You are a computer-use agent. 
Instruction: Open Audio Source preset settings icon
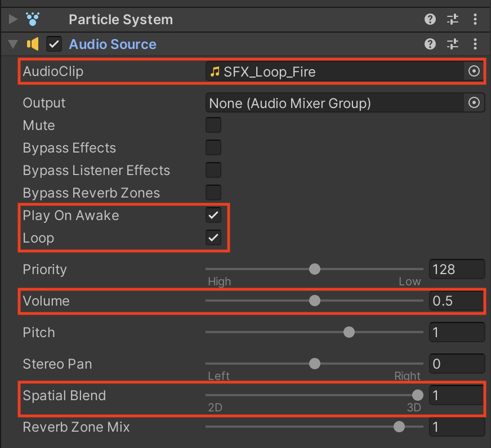click(453, 44)
